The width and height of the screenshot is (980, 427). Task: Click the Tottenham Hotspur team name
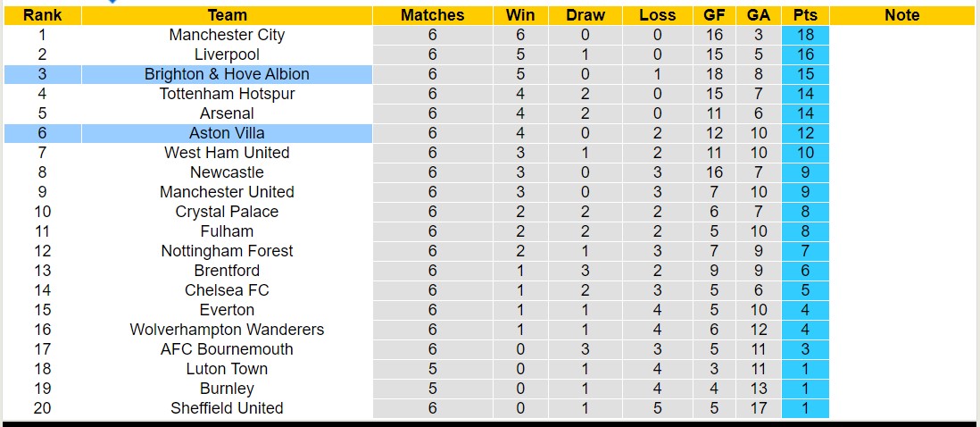[x=227, y=94]
